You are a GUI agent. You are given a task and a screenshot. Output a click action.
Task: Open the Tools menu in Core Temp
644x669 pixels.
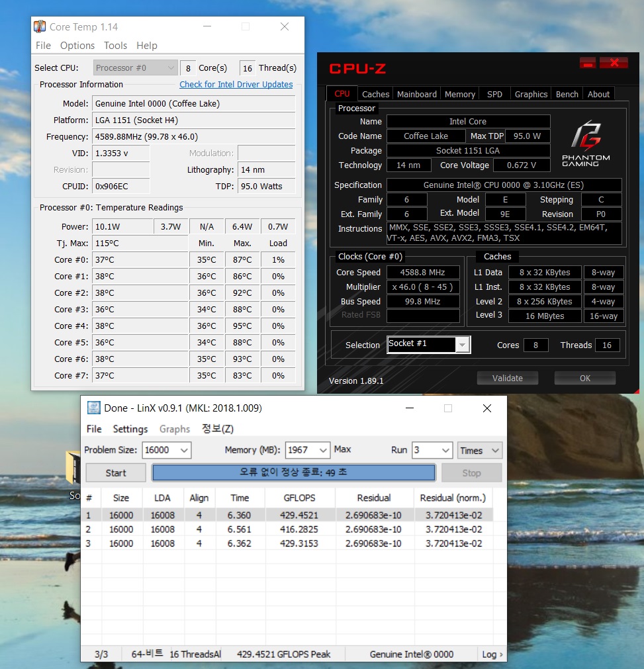pos(115,45)
